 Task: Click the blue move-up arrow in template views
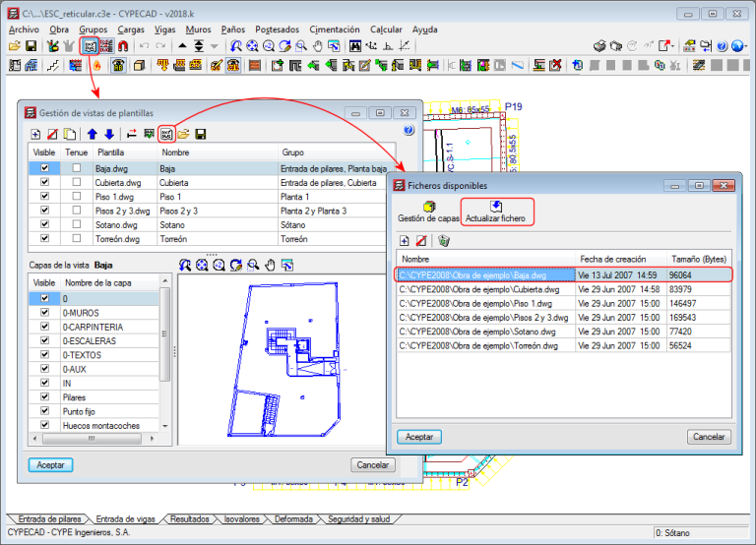click(x=93, y=134)
